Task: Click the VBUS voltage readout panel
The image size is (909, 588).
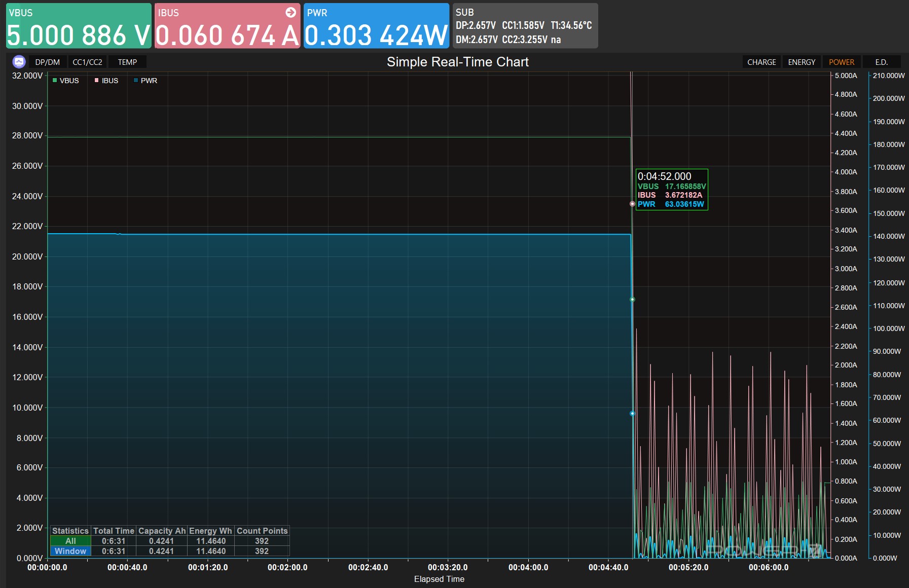Action: pyautogui.click(x=79, y=26)
